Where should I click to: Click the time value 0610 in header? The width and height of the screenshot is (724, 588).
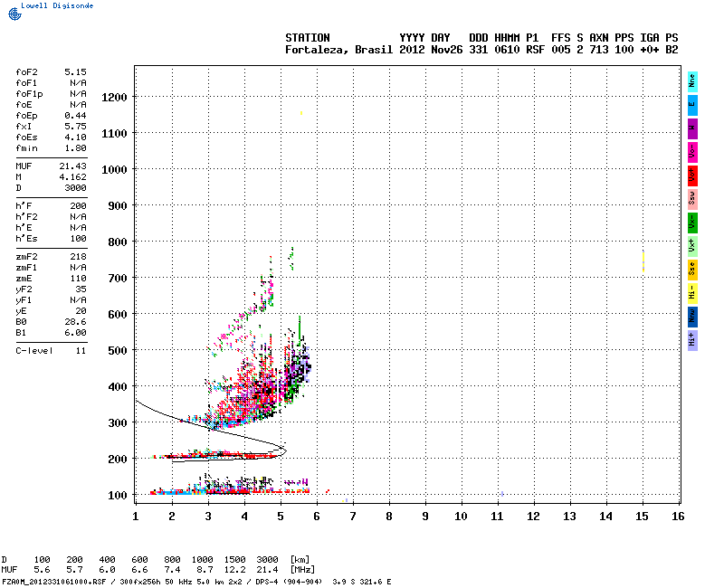507,50
